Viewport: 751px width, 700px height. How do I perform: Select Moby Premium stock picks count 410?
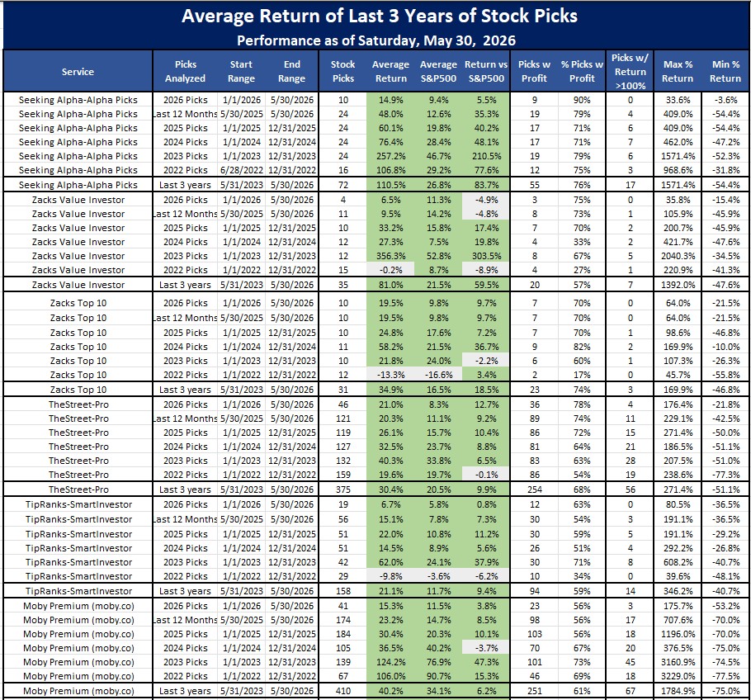click(343, 691)
